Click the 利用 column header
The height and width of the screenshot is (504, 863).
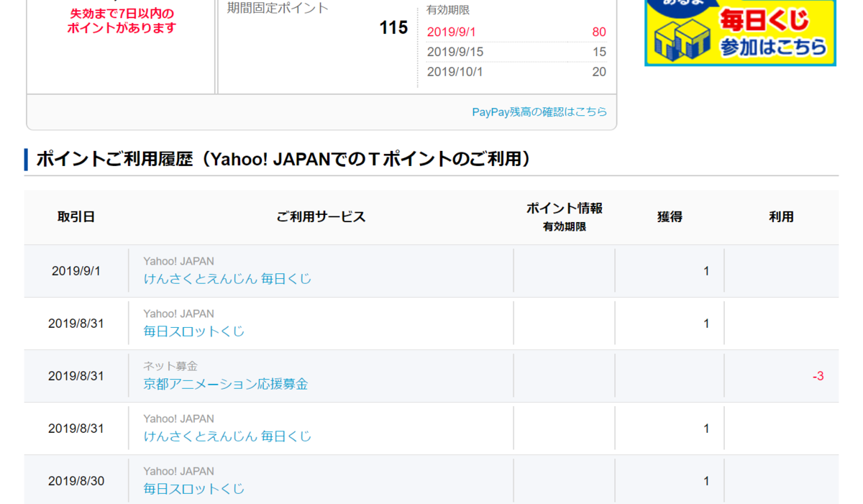781,217
